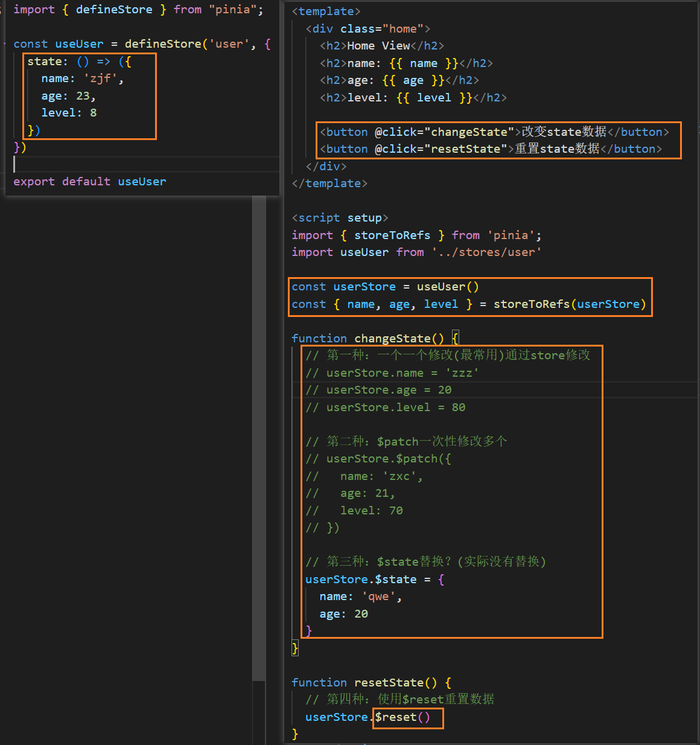The image size is (700, 745).
Task: Select the "name: 'zjf'," line in store state
Action: (x=83, y=78)
